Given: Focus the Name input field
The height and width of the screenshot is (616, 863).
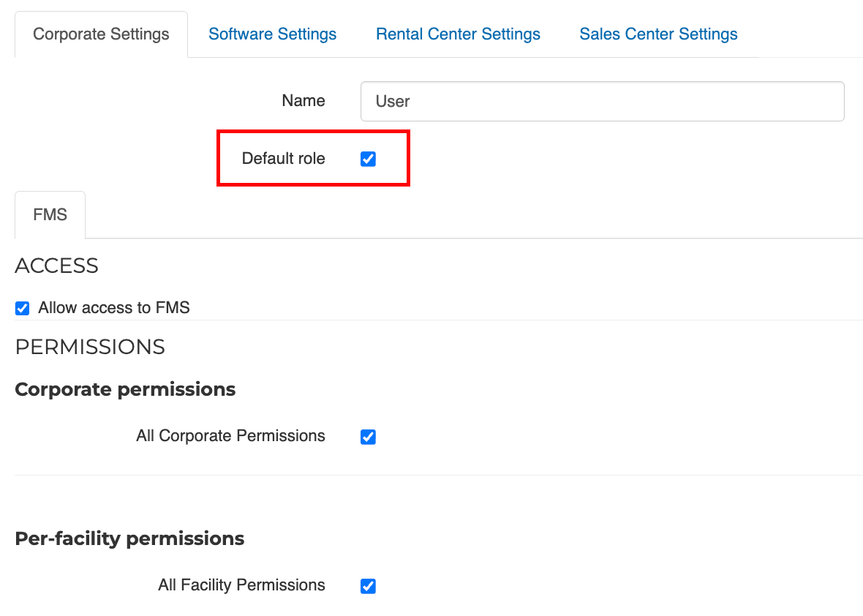Looking at the screenshot, I should click(x=602, y=101).
